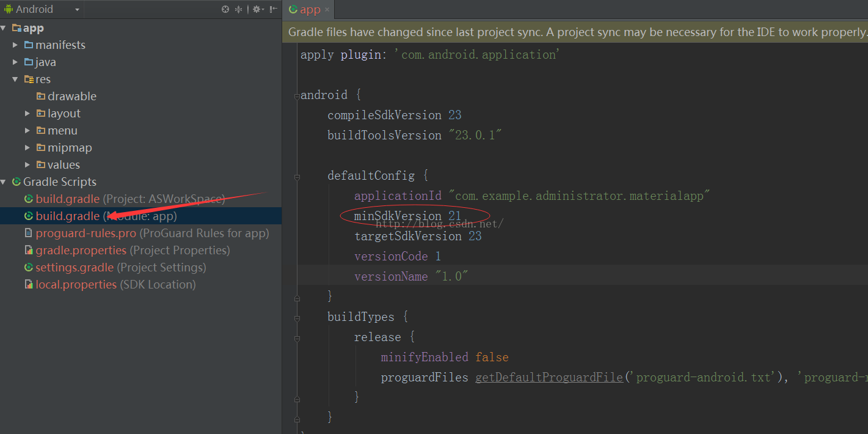
Task: Expand the manifests folder
Action: coord(16,45)
